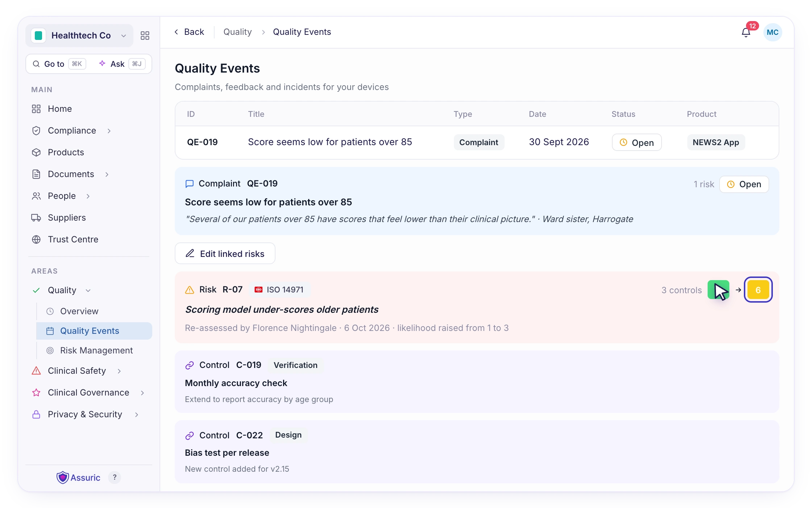Click the Design tag on Control C-022
Screen dimensions: 812x508
tap(288, 435)
